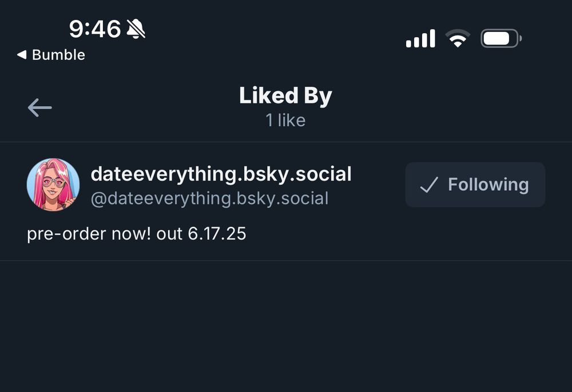
Task: Tap the "Liked By" page title
Action: tap(285, 95)
